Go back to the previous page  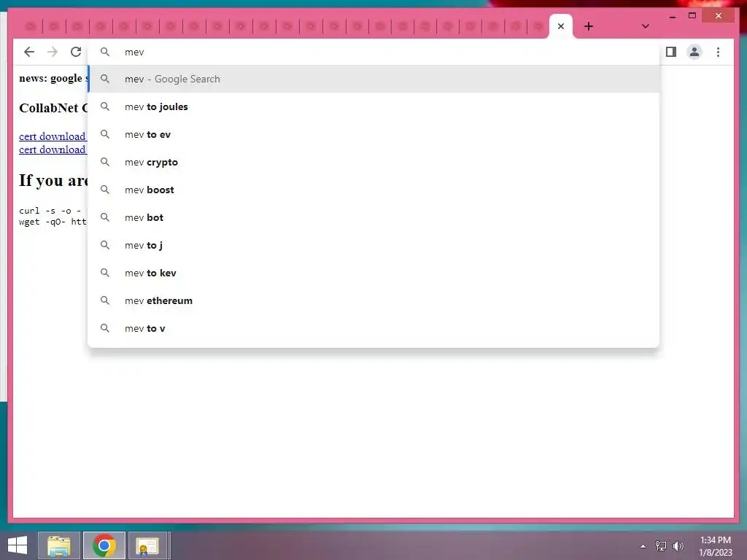29,52
